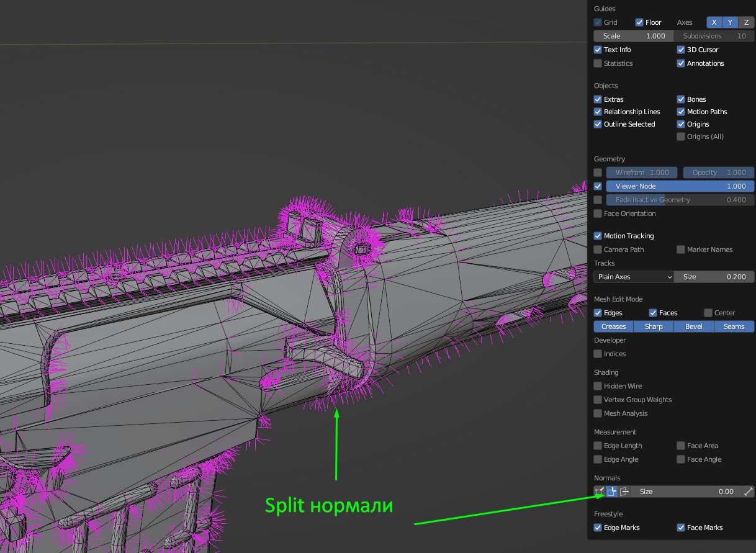The height and width of the screenshot is (553, 756).
Task: Toggle Z axis display button
Action: click(747, 22)
